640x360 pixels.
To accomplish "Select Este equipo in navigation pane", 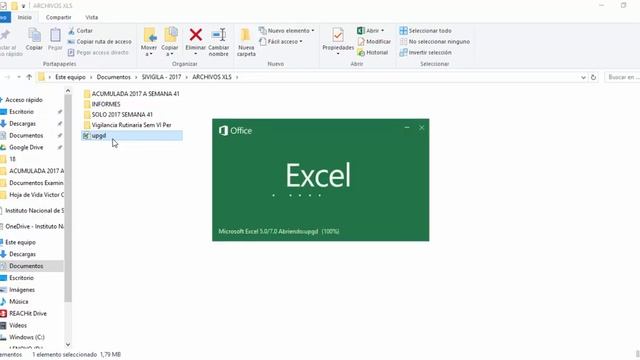I will pyautogui.click(x=20, y=242).
